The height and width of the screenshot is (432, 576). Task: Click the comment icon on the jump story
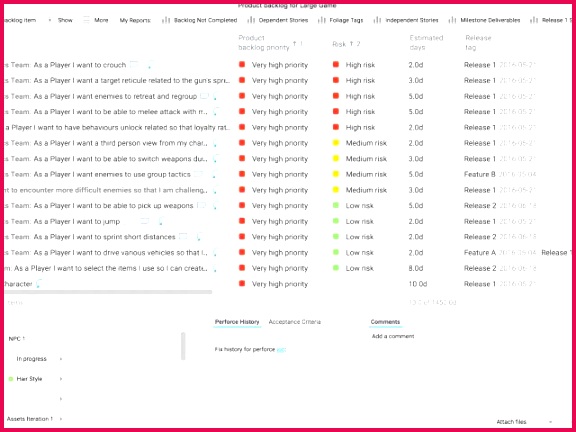145,221
